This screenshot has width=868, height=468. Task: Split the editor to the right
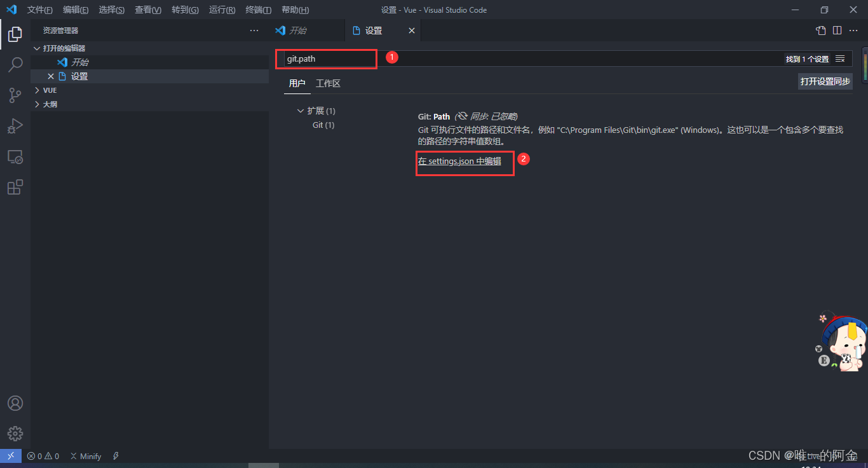(x=837, y=31)
